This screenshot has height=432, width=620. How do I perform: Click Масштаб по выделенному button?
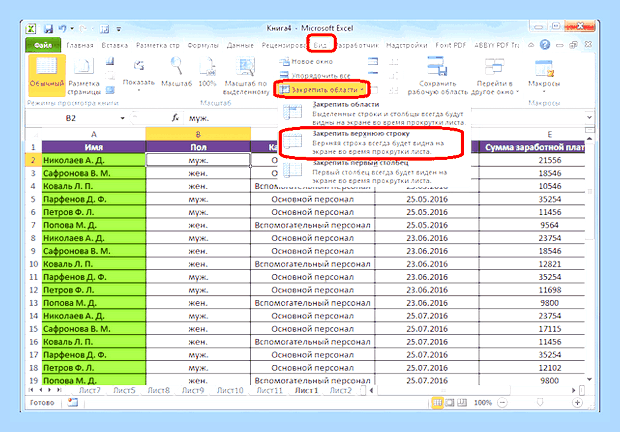246,75
